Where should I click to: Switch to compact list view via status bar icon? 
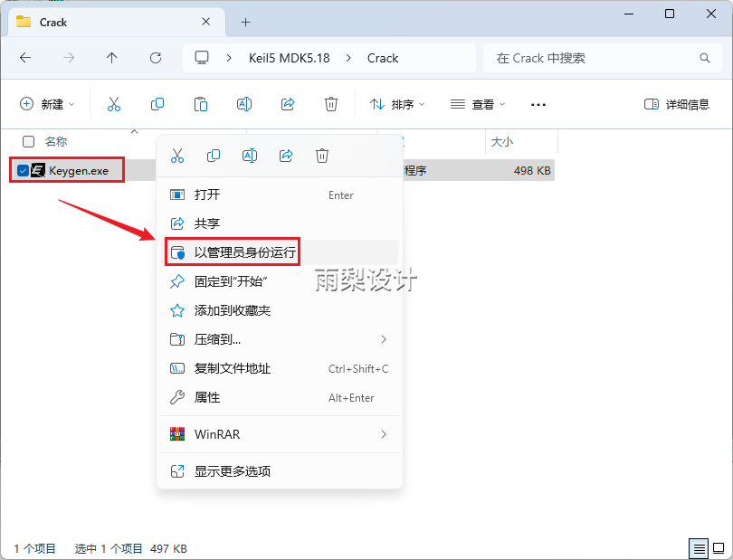coord(698,548)
